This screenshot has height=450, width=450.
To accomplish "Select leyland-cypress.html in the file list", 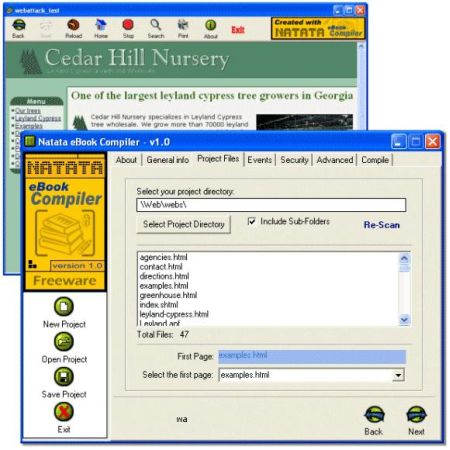I will (x=174, y=314).
